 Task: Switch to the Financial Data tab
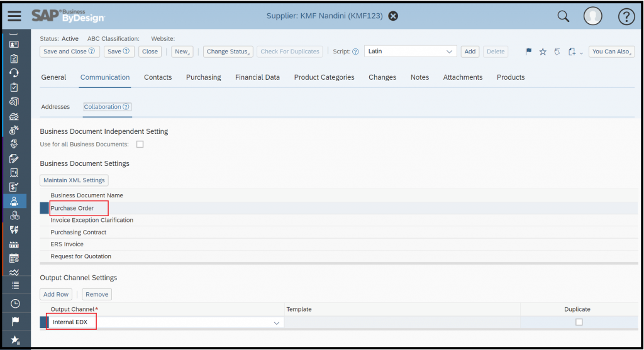coord(257,77)
